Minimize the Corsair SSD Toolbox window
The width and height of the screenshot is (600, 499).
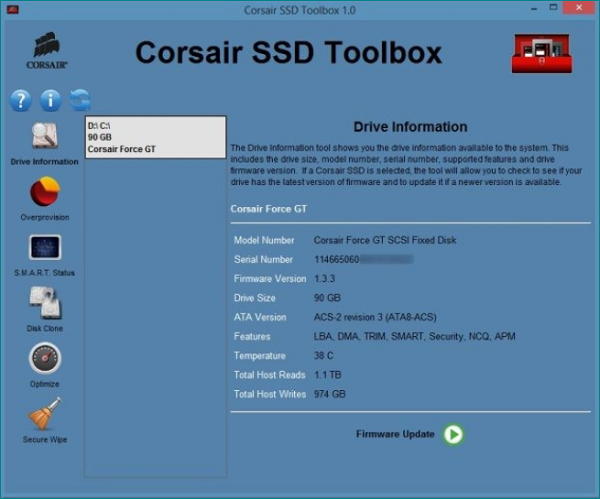pos(534,8)
